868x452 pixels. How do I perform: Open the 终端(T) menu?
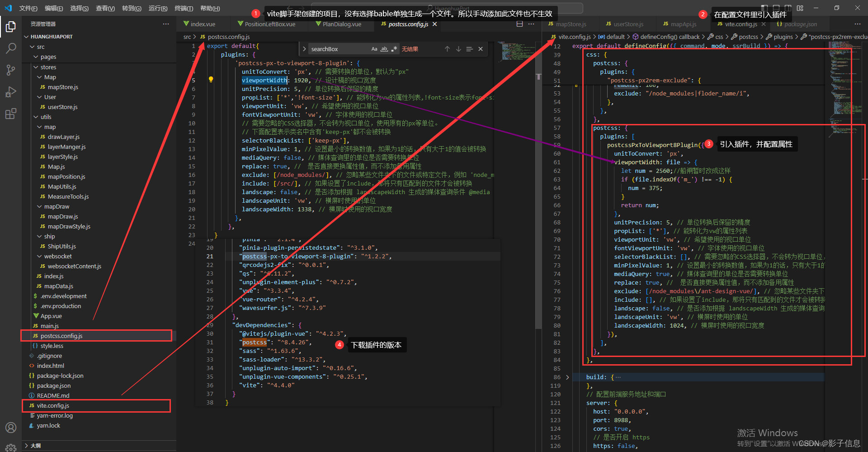click(184, 8)
